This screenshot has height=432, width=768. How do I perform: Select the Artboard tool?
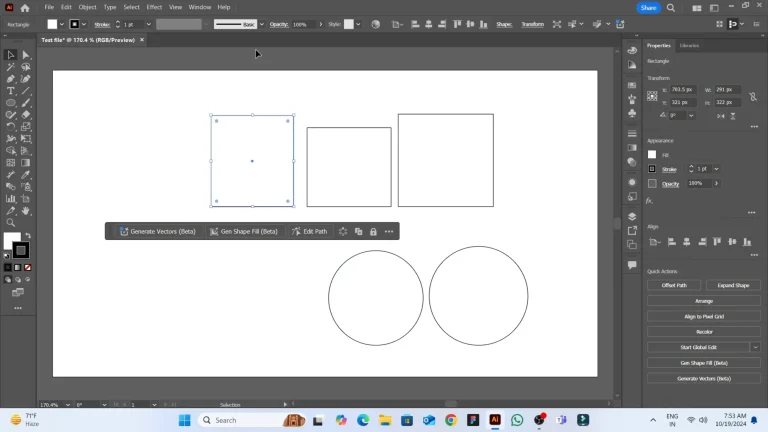point(26,199)
